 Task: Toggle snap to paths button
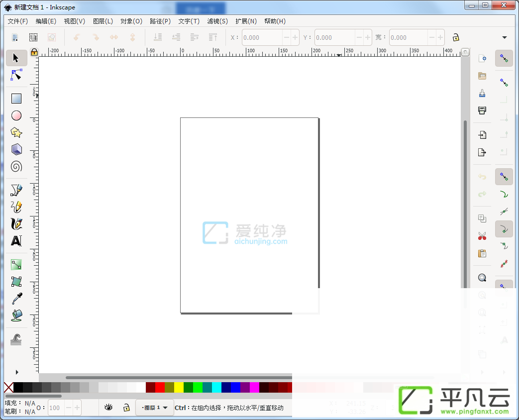tap(504, 194)
